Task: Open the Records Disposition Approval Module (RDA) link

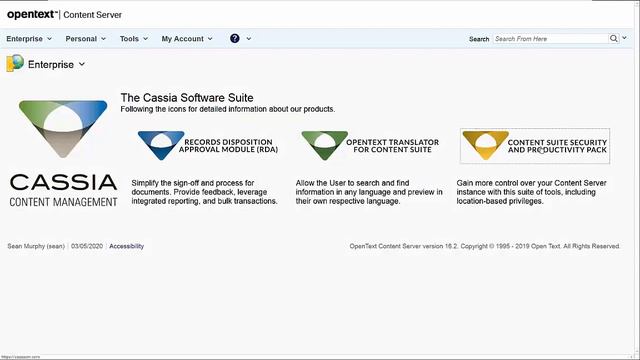Action: pyautogui.click(x=229, y=146)
